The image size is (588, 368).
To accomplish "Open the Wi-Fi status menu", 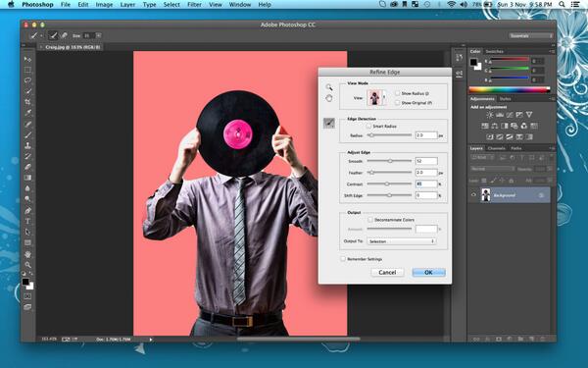I will pyautogui.click(x=452, y=5).
